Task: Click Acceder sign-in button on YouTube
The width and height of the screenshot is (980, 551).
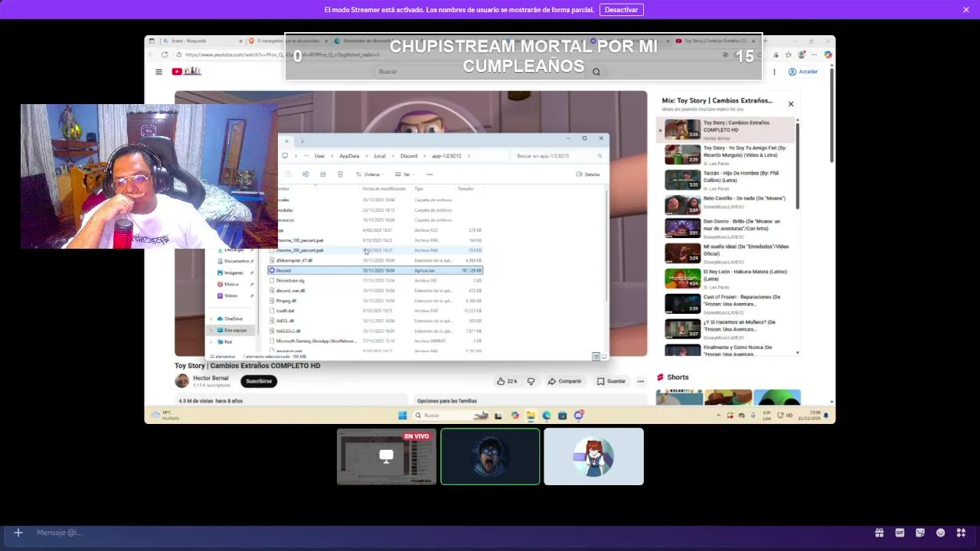Action: tap(803, 72)
